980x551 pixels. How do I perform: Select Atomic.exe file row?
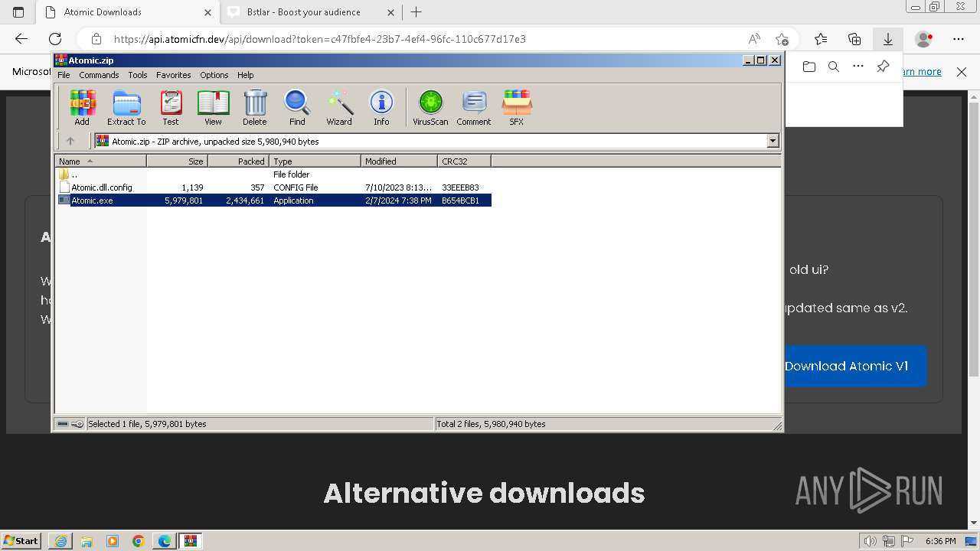coord(274,201)
